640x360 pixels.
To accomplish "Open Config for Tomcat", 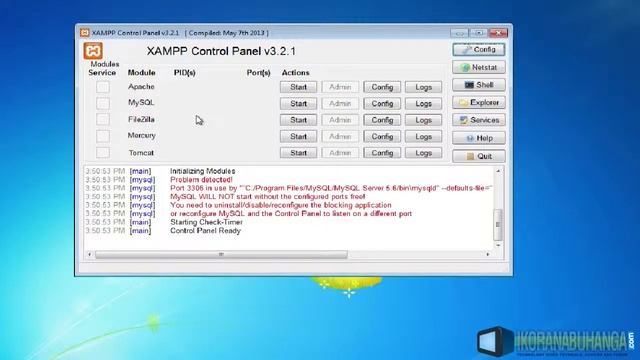I will [382, 153].
